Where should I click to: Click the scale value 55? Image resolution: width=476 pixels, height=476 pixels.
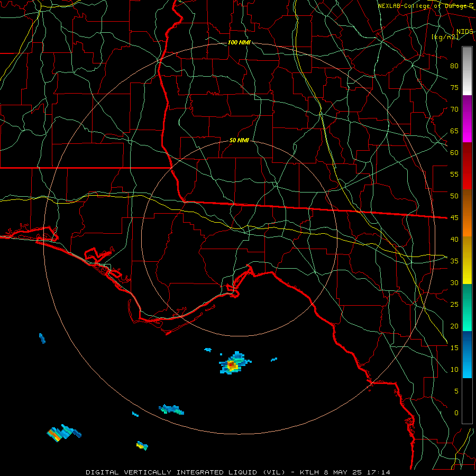(x=454, y=174)
